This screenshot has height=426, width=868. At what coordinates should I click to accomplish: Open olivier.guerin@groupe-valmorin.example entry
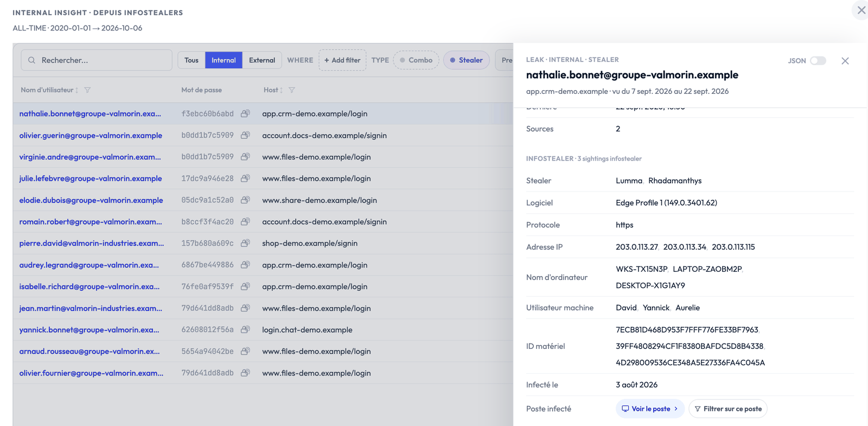91,135
